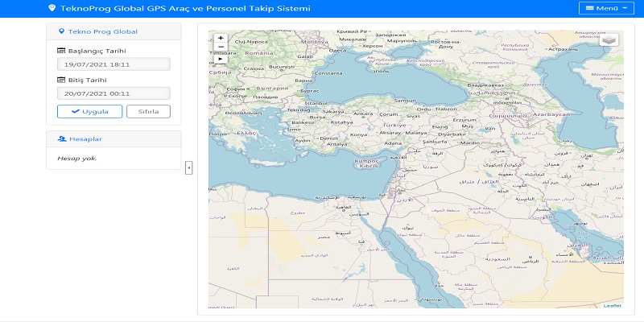644x322 pixels.
Task: Zoom out of the map
Action: [221, 47]
